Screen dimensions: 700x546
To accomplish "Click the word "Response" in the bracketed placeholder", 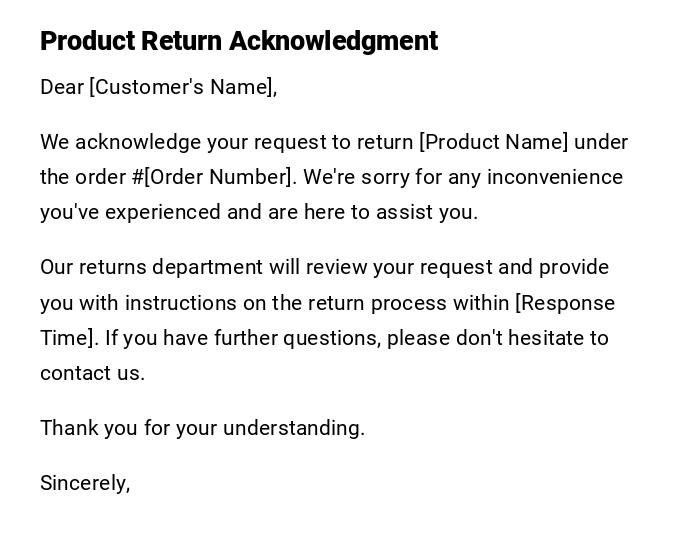I will (568, 303).
